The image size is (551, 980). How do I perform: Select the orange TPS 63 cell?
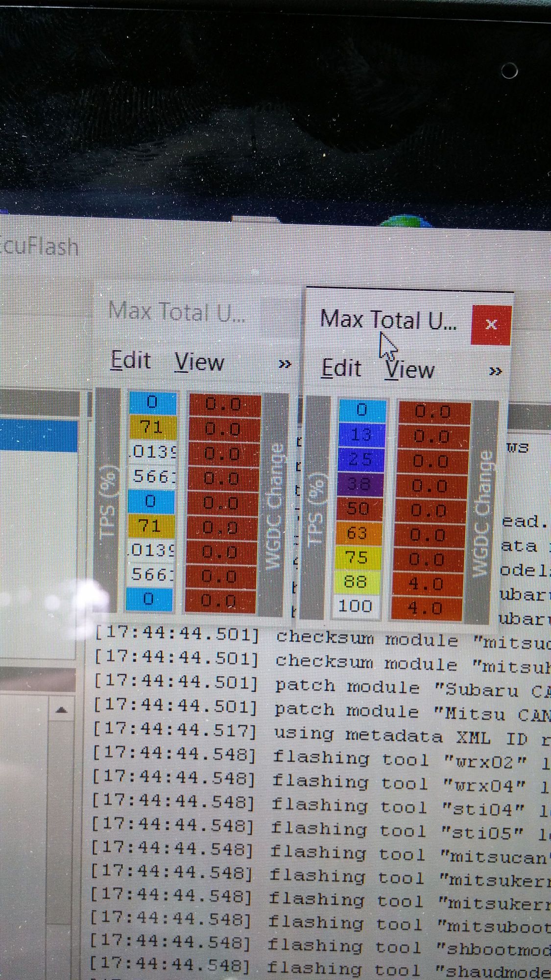(358, 533)
